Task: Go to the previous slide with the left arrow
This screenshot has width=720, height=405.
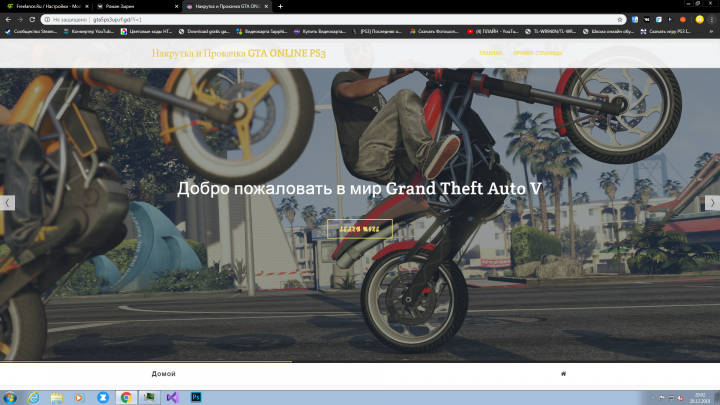Action: click(7, 203)
